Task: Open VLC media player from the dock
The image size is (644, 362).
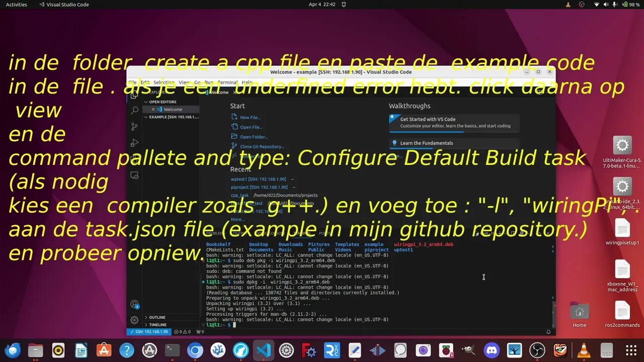Action: [583, 350]
